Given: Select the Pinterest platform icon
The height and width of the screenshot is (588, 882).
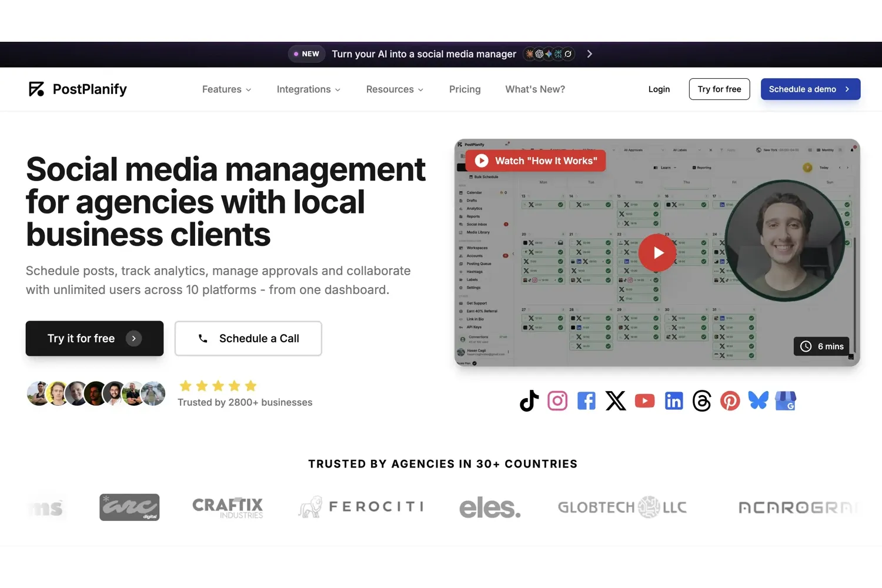Looking at the screenshot, I should pyautogui.click(x=730, y=401).
